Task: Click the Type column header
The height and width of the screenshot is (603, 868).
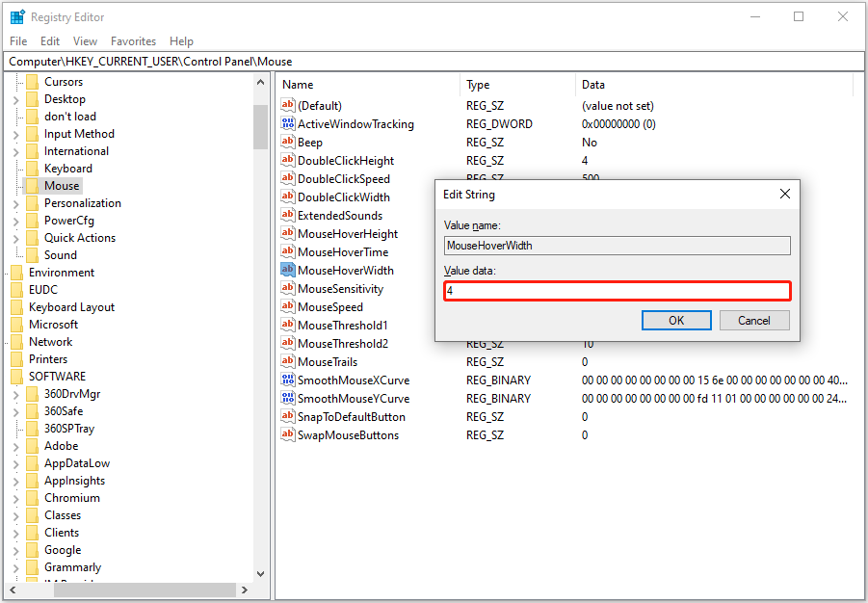Action: (x=479, y=85)
